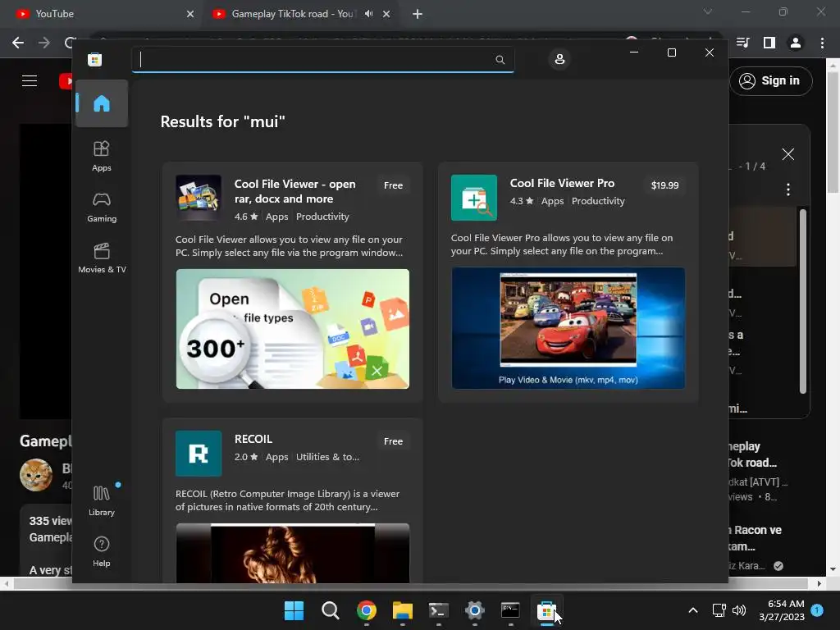Screen dimensions: 840x630
Task: Open YouTube hamburger guide menu
Action: coord(30,81)
